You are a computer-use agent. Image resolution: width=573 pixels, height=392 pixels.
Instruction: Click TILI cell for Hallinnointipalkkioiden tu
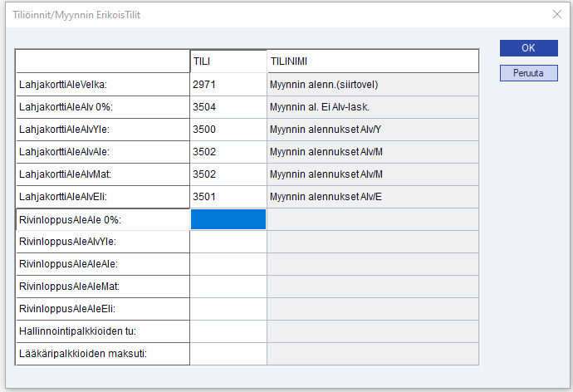pos(228,331)
